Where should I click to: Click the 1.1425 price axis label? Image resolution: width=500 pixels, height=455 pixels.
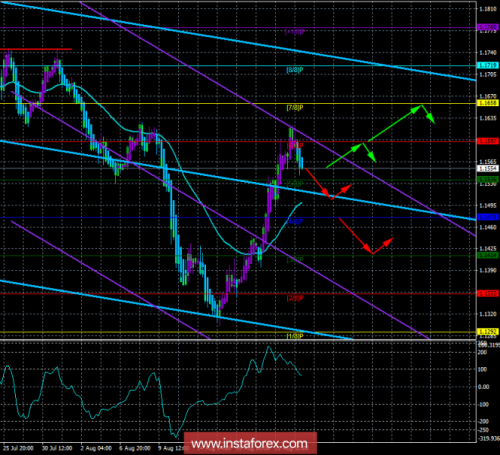click(488, 249)
